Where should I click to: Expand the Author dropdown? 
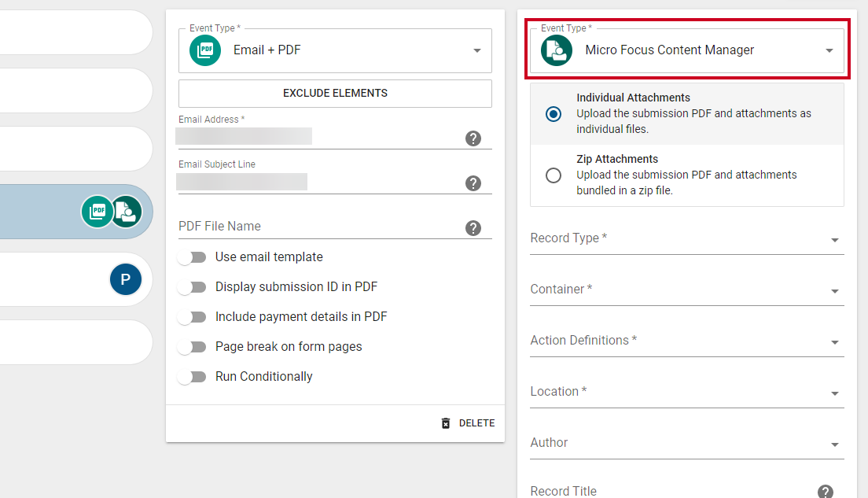click(x=687, y=443)
